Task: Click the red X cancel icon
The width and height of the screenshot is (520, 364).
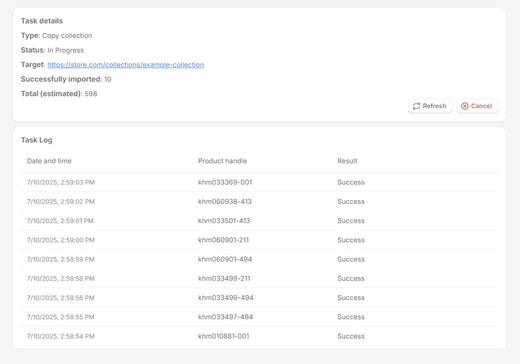Action: coord(464,106)
